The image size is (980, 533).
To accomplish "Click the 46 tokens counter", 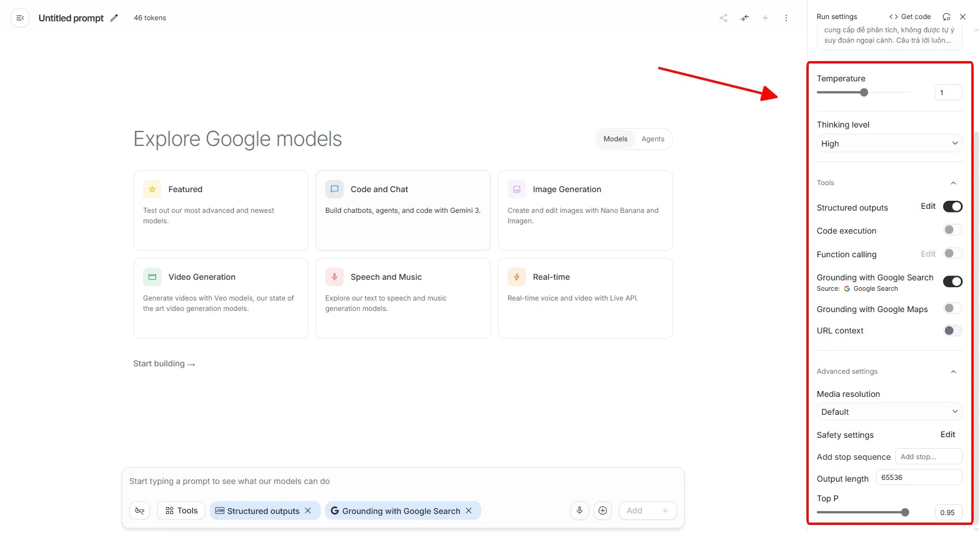I will pyautogui.click(x=150, y=18).
